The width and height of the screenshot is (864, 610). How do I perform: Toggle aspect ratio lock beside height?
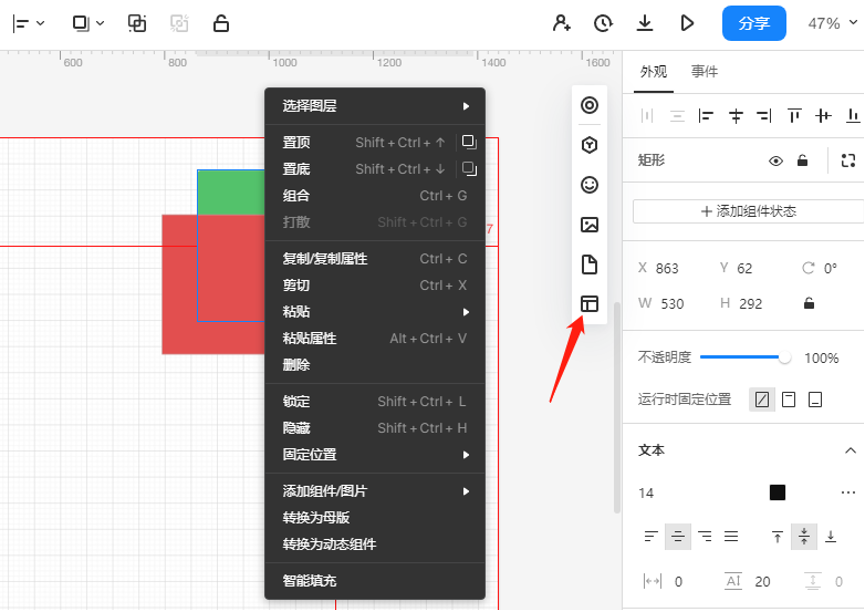tap(809, 304)
